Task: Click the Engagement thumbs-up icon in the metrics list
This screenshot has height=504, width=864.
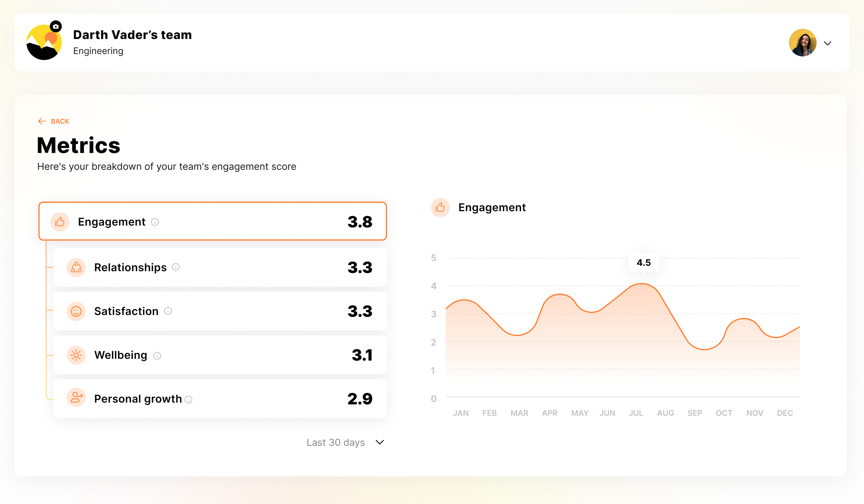Action: click(x=60, y=222)
